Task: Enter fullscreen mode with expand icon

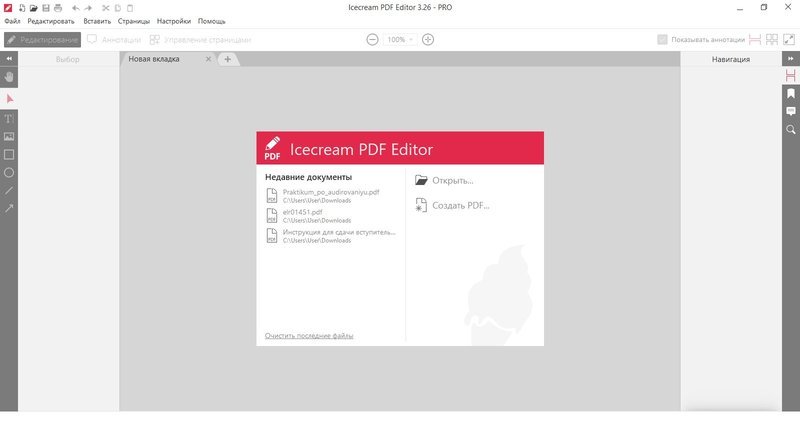Action: point(789,39)
